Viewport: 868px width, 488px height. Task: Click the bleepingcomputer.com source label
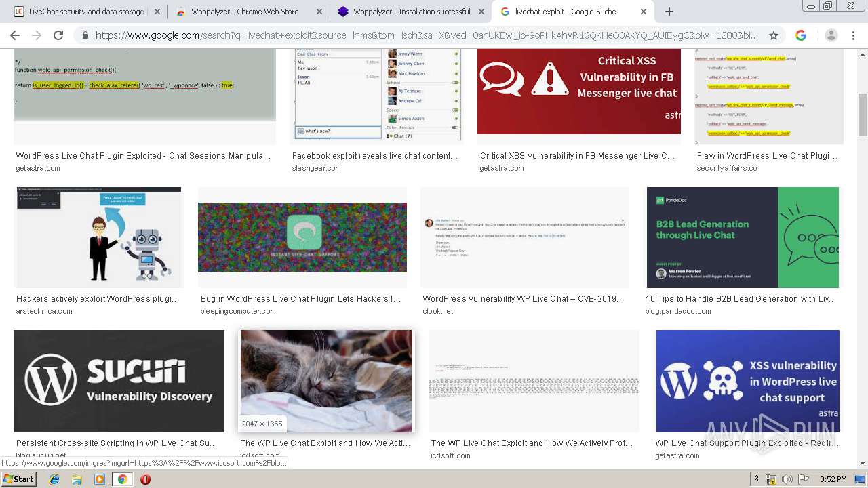coord(238,311)
